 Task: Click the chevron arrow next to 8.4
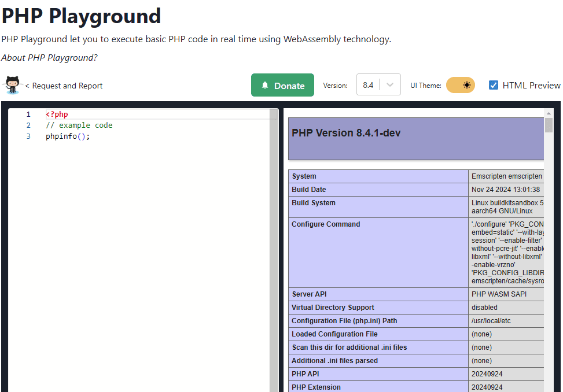pyautogui.click(x=390, y=84)
